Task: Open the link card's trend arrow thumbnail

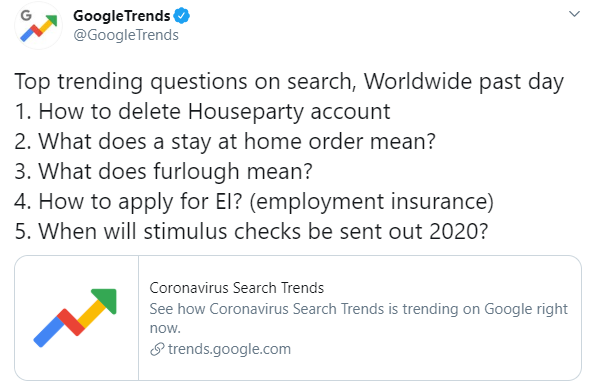Action: tap(77, 318)
